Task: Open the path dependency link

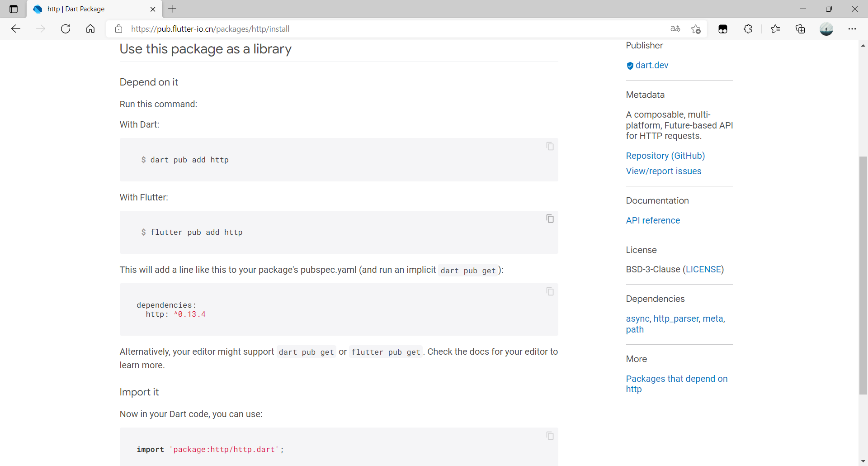Action: point(635,329)
